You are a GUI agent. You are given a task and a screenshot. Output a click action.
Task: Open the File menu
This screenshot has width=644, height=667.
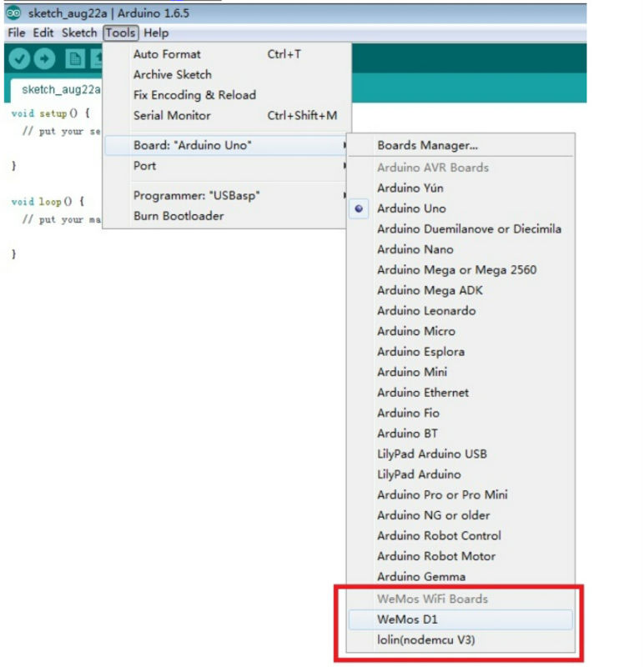tap(17, 33)
